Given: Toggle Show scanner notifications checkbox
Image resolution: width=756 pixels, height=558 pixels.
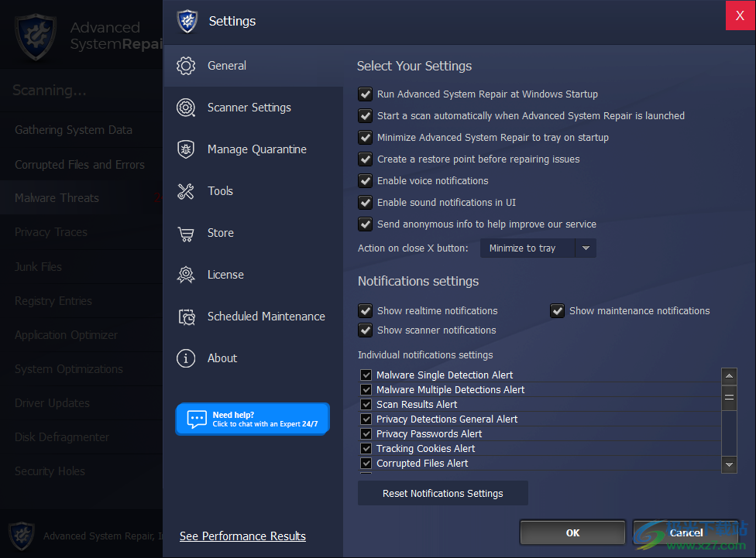Looking at the screenshot, I should pyautogui.click(x=366, y=330).
